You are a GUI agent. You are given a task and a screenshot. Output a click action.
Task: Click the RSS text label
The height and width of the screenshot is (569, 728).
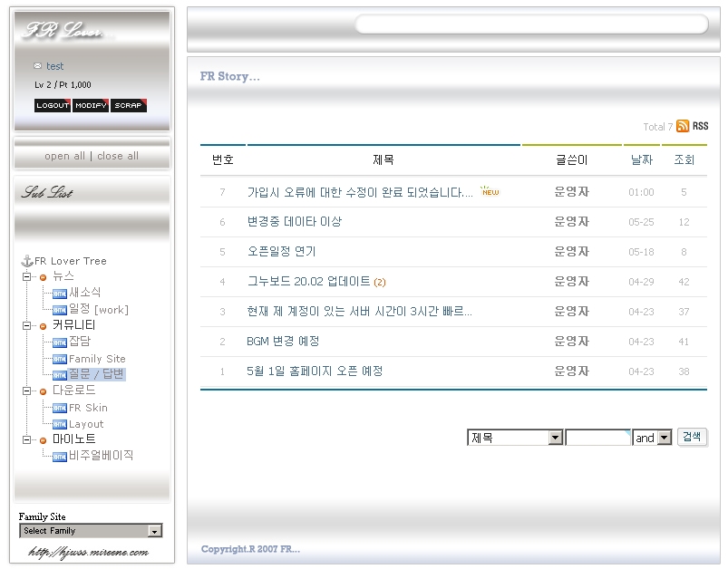point(700,126)
